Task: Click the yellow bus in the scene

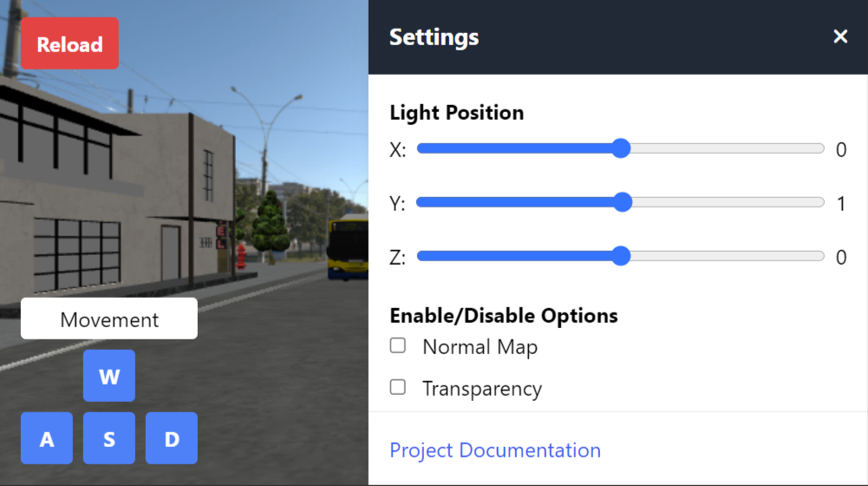Action: coord(349,249)
